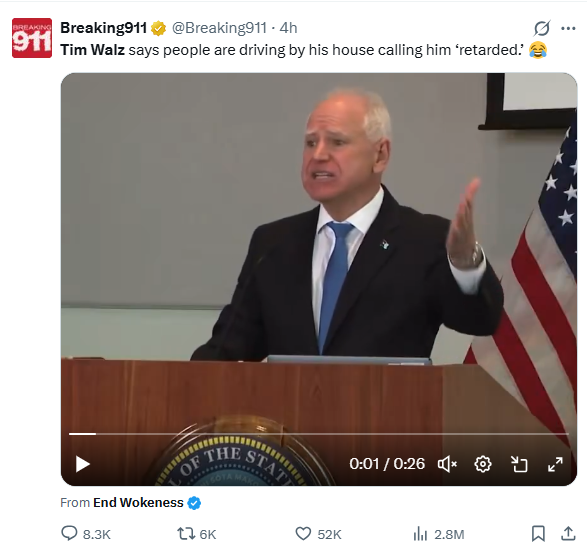Play the video
This screenshot has width=587, height=547.
[x=83, y=464]
